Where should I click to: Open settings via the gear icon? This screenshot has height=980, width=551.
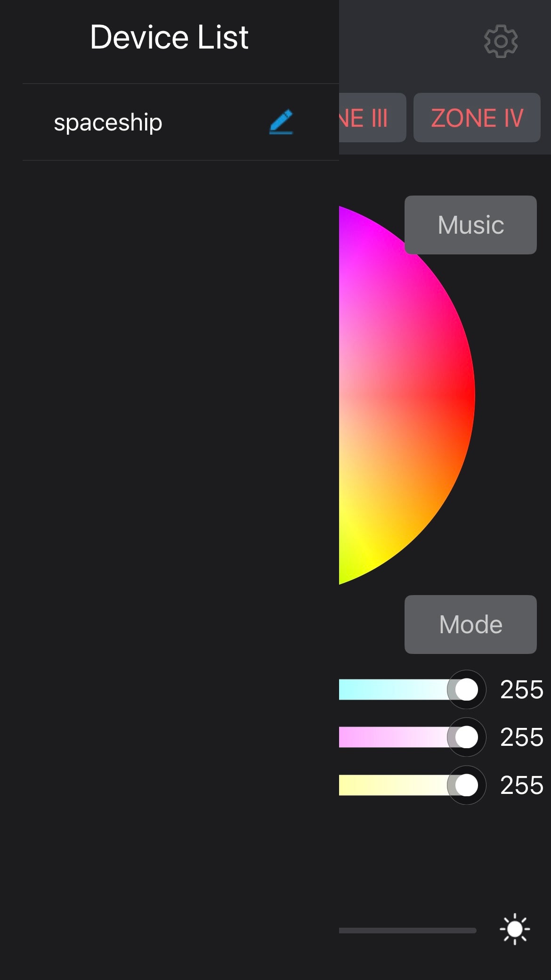[x=501, y=41]
